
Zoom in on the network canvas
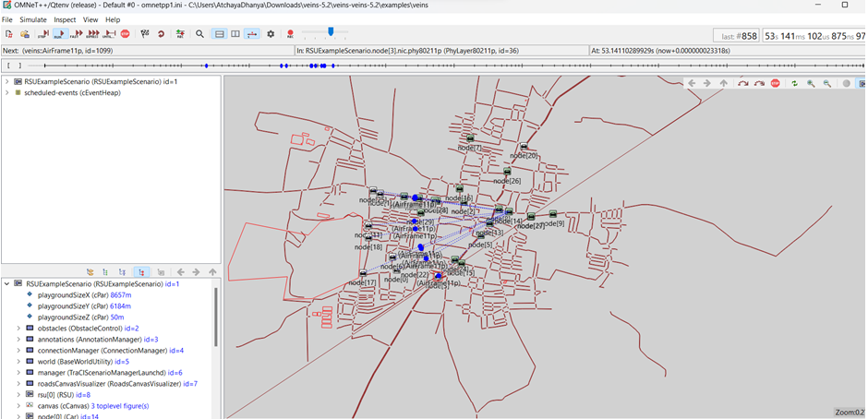(x=811, y=83)
